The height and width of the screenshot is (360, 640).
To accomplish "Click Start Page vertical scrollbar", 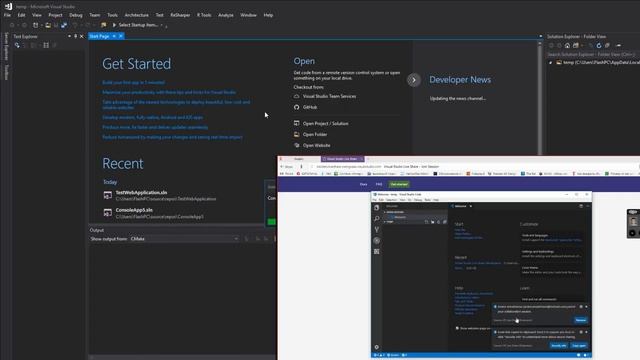I will (x=540, y=98).
